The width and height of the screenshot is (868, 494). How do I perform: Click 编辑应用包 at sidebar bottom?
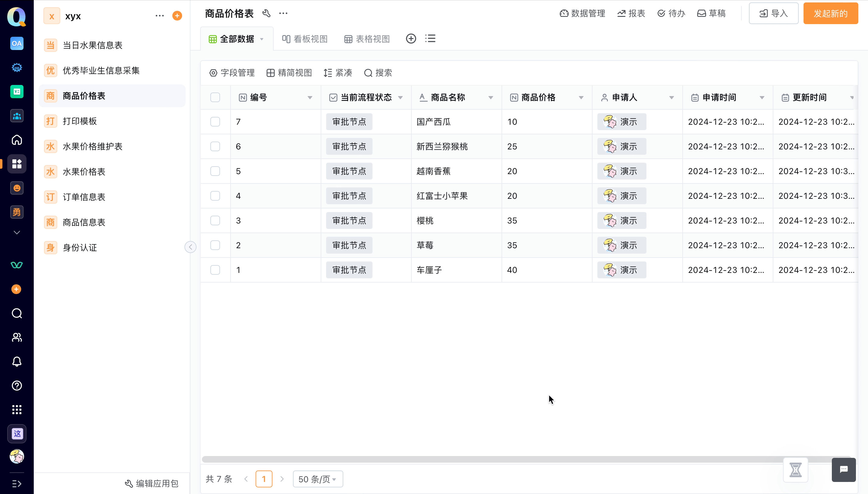[151, 483]
